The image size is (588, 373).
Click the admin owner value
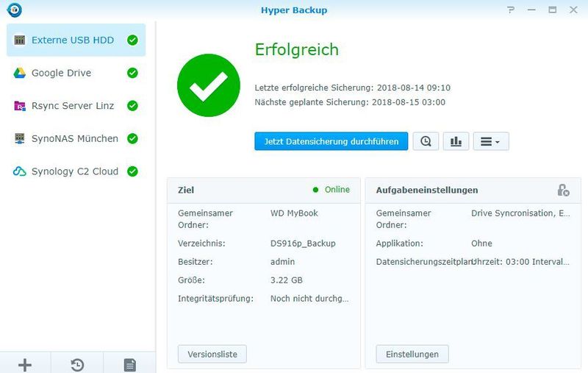point(282,262)
